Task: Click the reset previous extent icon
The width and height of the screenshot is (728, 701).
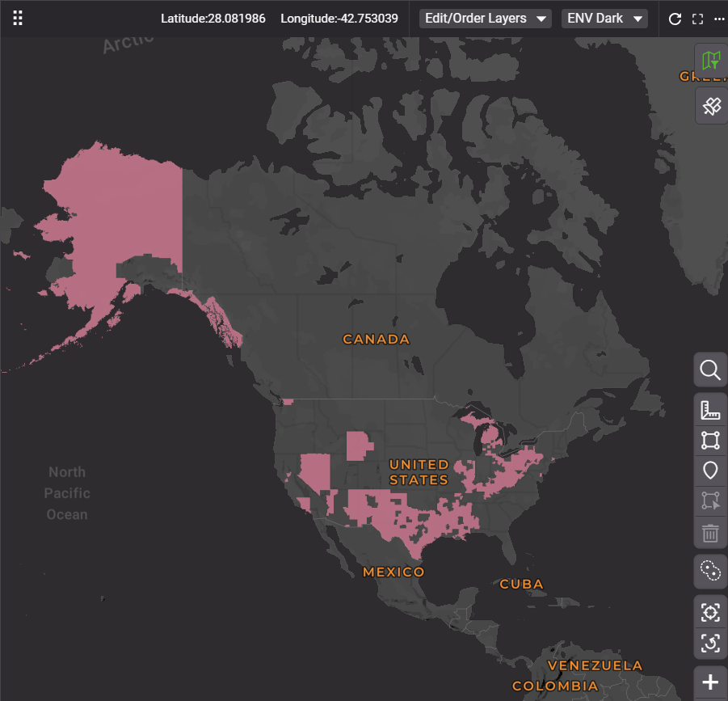Action: coord(710,644)
